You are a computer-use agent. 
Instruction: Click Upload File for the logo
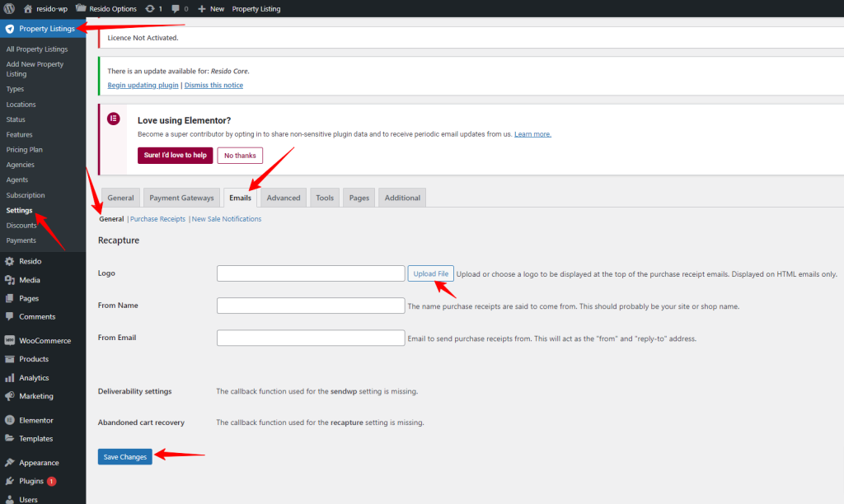pyautogui.click(x=430, y=273)
